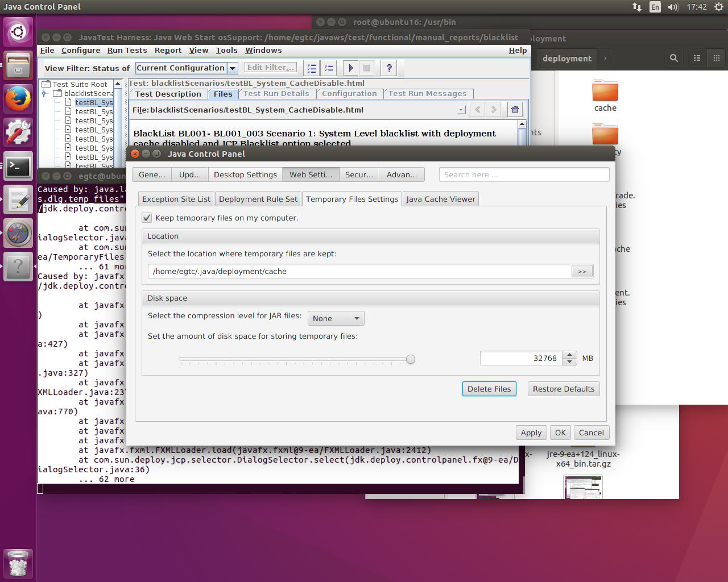
Task: Open the JAR compression level dropdown
Action: (336, 318)
